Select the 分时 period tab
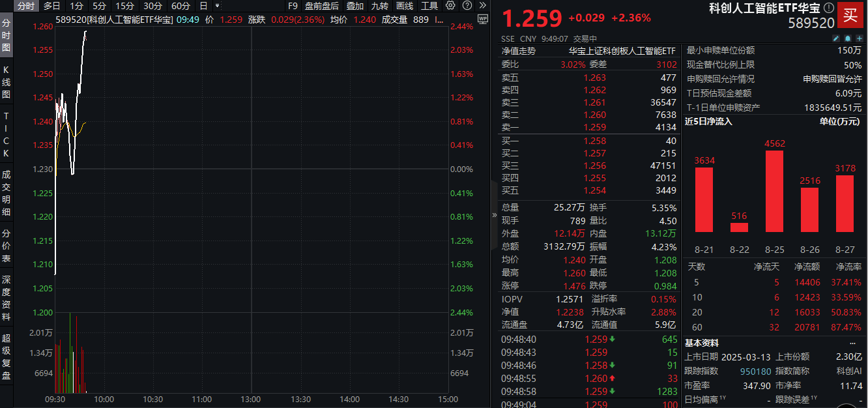This screenshot has height=408, width=868. click(x=25, y=6)
